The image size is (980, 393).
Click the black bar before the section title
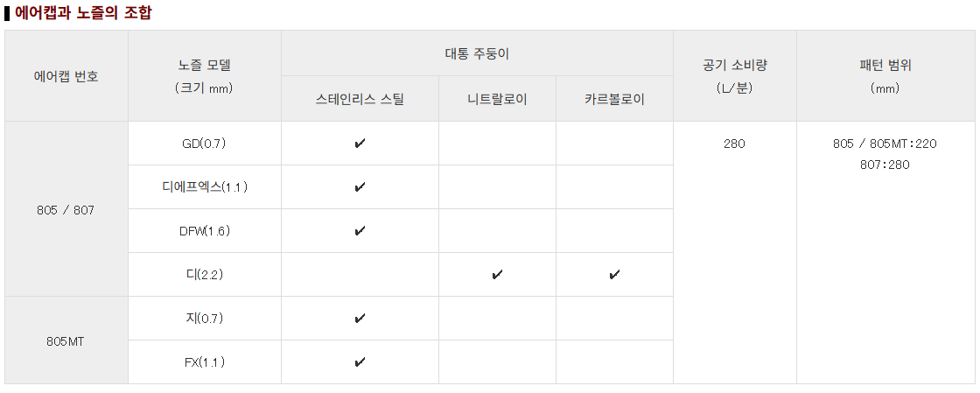click(x=7, y=14)
